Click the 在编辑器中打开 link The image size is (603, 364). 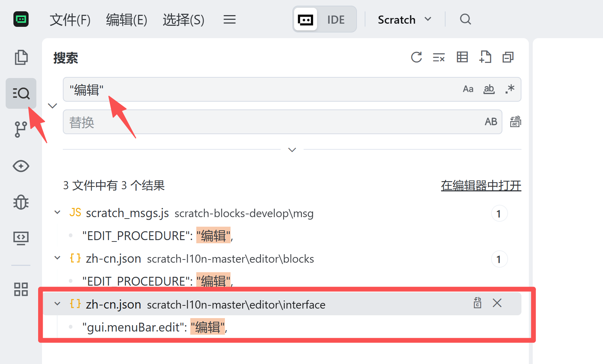pos(481,185)
